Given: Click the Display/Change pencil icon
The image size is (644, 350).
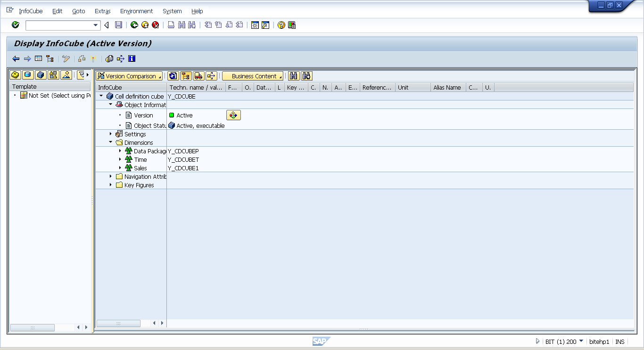Looking at the screenshot, I should (x=66, y=58).
